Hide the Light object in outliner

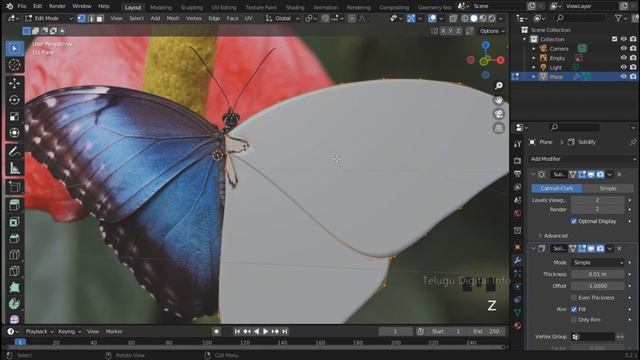click(623, 67)
